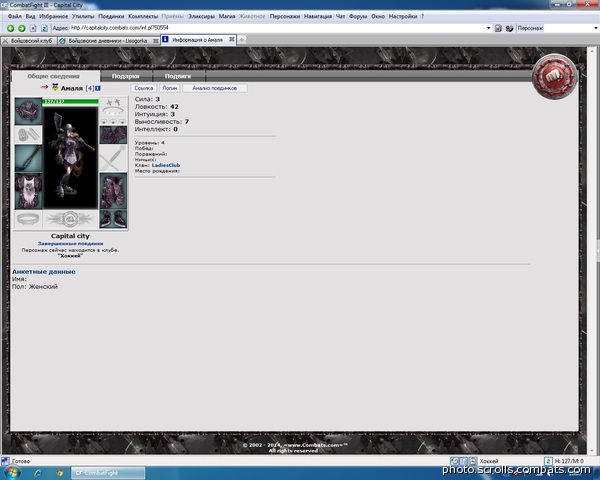Click the character portrait image
The image size is (600, 480).
70,157
